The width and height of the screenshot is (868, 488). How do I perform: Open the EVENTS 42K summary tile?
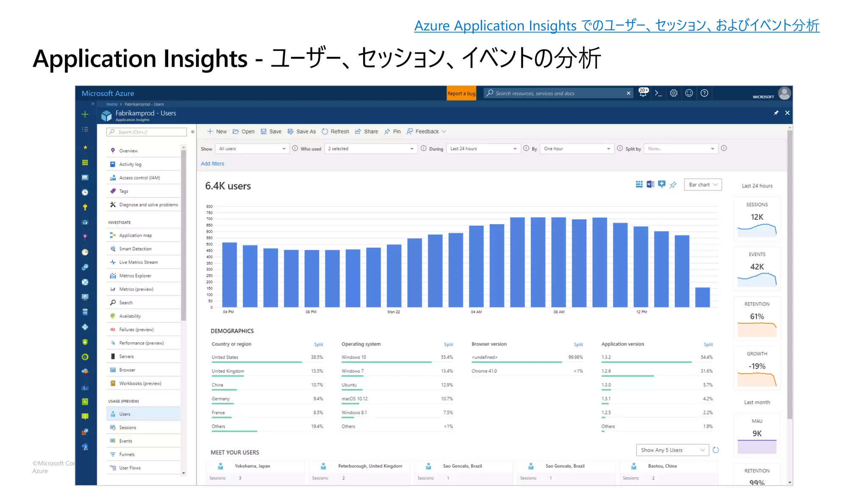pyautogui.click(x=757, y=269)
